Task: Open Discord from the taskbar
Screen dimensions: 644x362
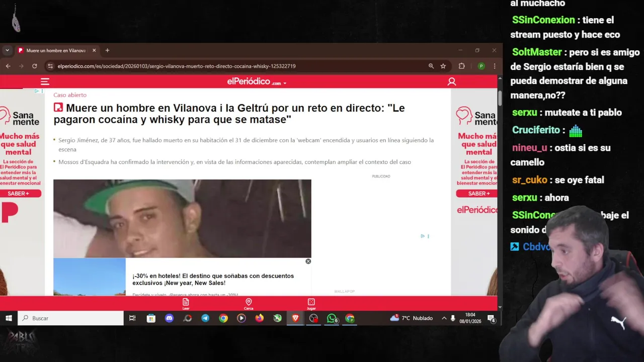Action: pyautogui.click(x=169, y=318)
